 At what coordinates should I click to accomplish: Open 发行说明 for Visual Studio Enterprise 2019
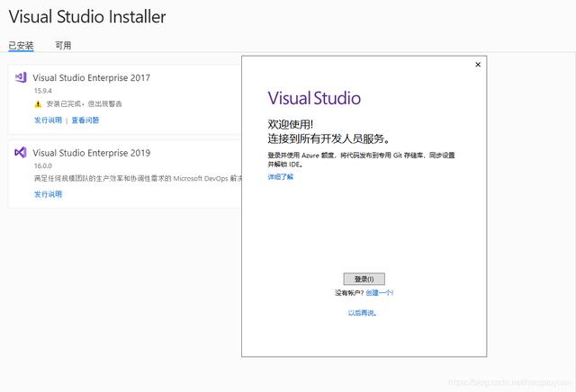coord(48,194)
